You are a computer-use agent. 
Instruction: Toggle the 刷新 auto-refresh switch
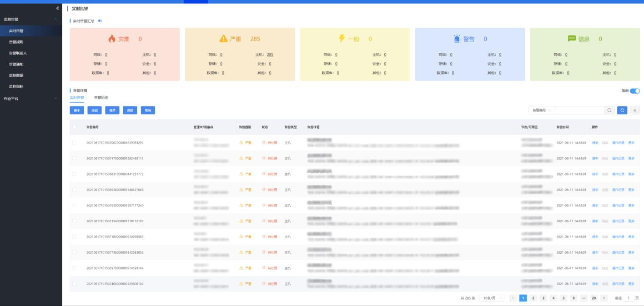[634, 91]
